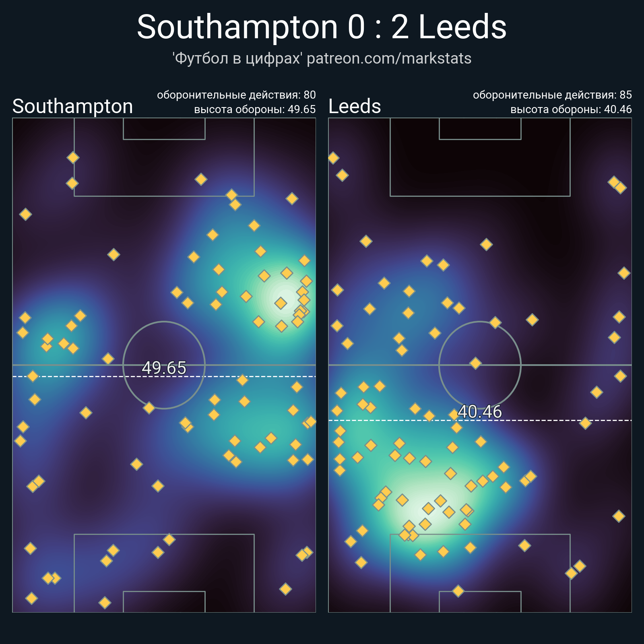The image size is (644, 644).
Task: Click the lone diamond left of Southampton's bottom six-yard box
Action: click(x=105, y=603)
